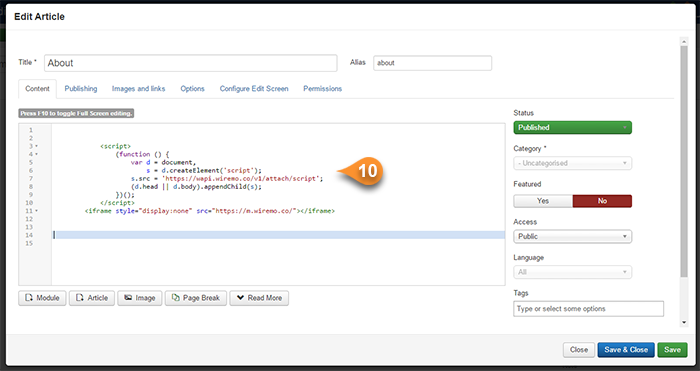Go to the Options tab
The height and width of the screenshot is (371, 700).
tap(192, 89)
